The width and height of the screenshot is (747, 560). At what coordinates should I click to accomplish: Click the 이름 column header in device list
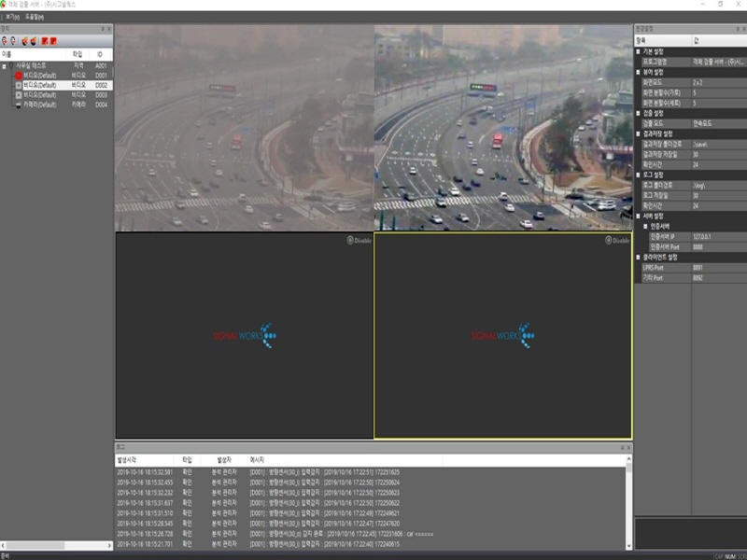[34, 54]
